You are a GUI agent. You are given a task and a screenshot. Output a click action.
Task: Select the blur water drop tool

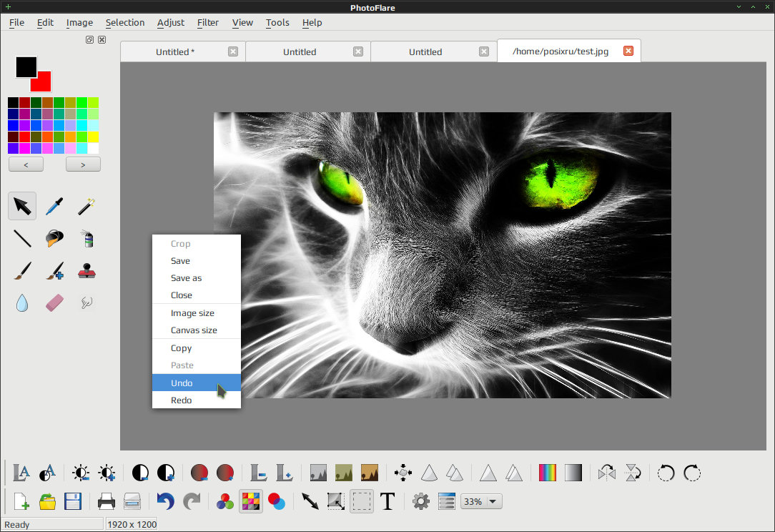coord(21,302)
